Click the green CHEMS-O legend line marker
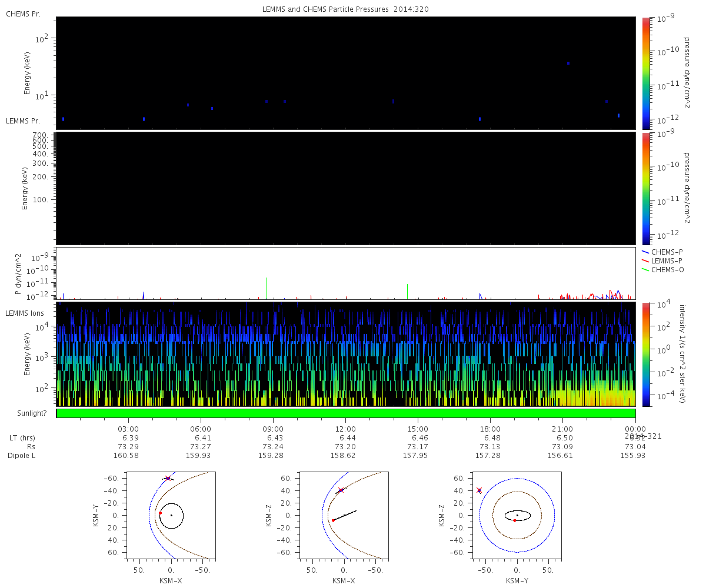Image resolution: width=706 pixels, height=588 pixels. pyautogui.click(x=646, y=269)
